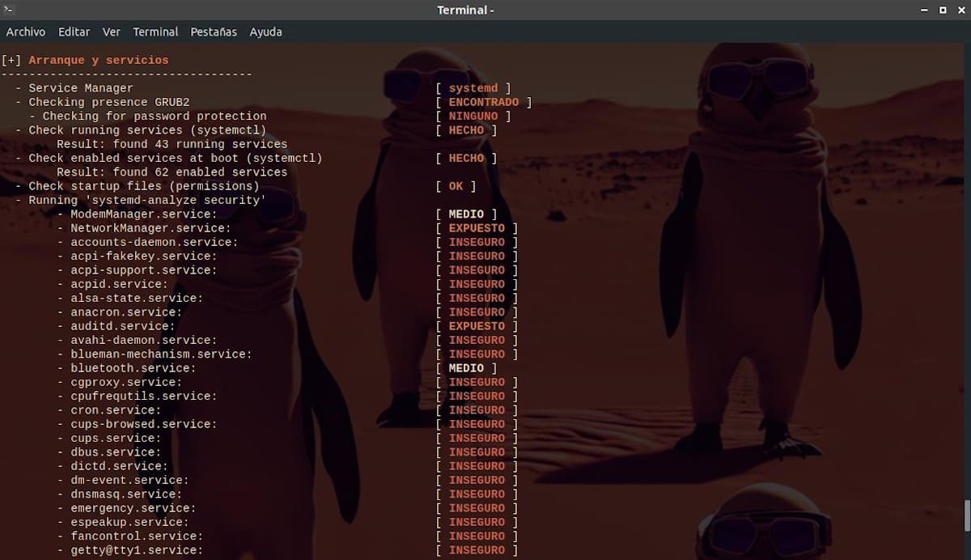Click the vertical scrollbar thumb
The width and height of the screenshot is (971, 560).
tap(966, 514)
